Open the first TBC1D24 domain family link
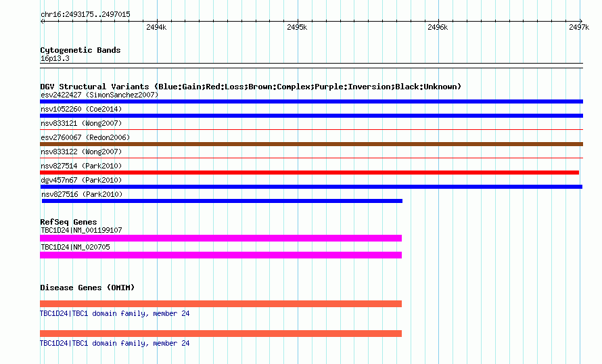 coord(115,314)
